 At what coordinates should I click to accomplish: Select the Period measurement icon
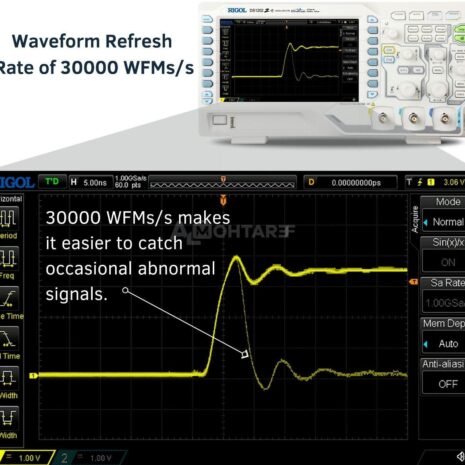point(8,217)
